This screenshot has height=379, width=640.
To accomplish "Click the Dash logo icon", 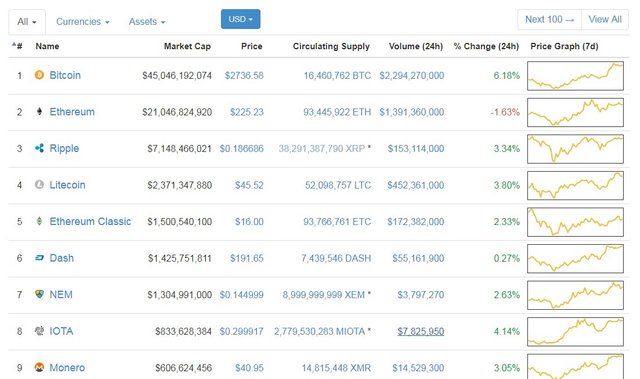I will 39,258.
